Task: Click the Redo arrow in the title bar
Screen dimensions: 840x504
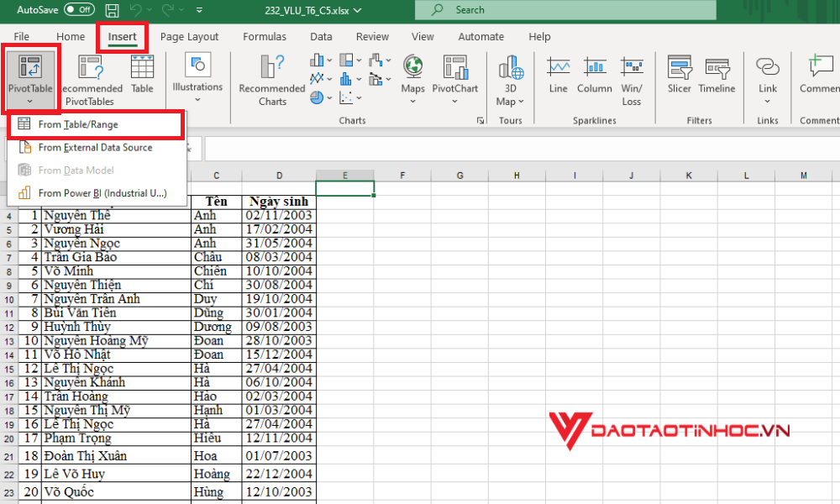Action: coord(168,9)
